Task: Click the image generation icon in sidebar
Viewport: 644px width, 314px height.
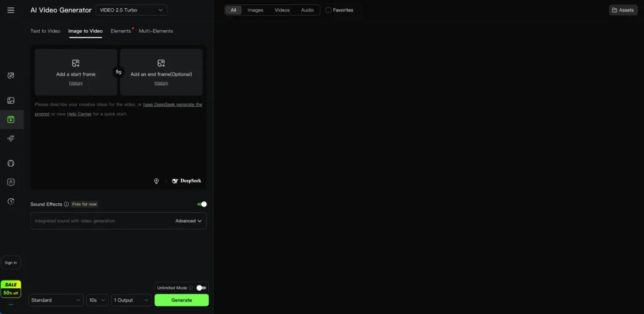Action: 11,101
